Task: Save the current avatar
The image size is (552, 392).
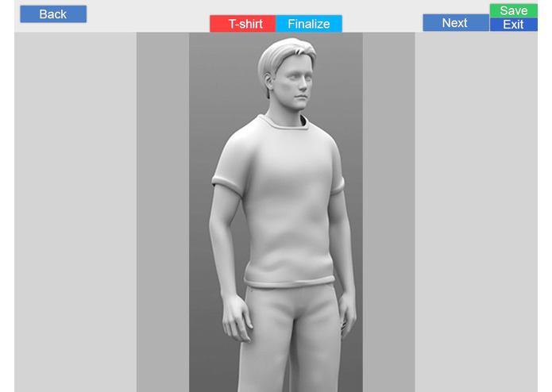Action: coord(514,10)
